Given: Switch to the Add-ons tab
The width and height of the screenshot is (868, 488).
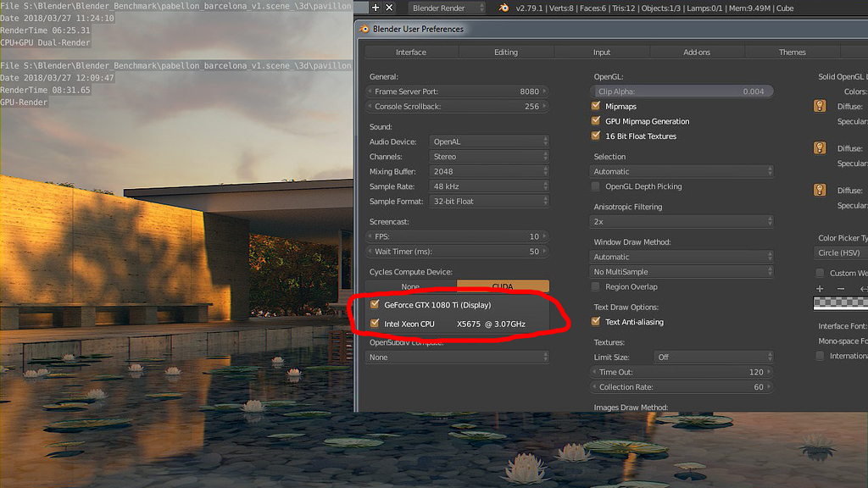Looking at the screenshot, I should (x=698, y=52).
